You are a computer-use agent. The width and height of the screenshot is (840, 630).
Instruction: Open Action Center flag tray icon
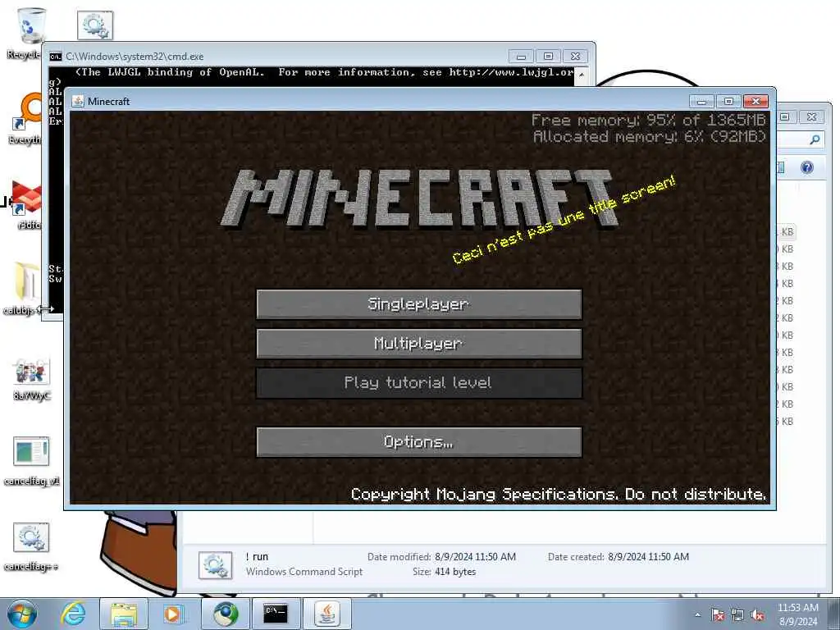tap(718, 615)
